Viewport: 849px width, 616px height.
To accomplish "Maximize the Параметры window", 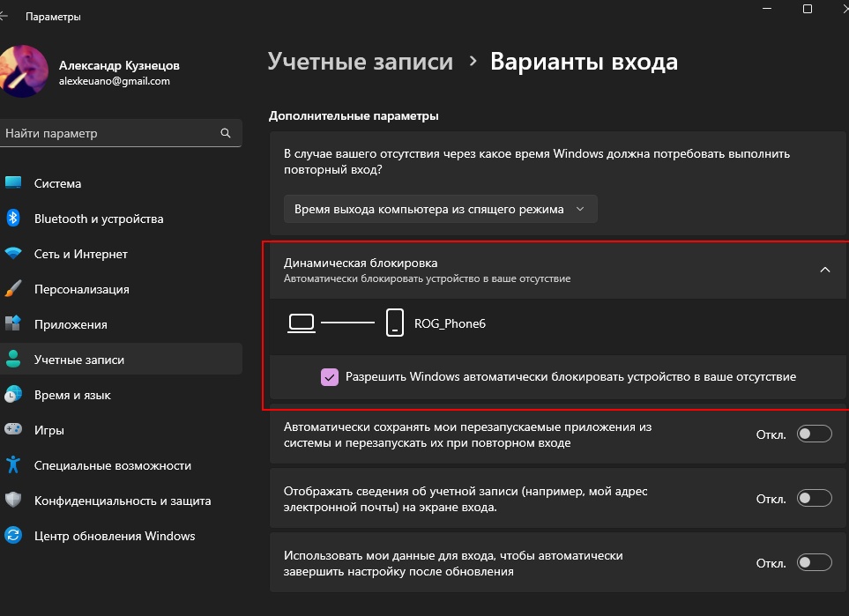I will (808, 9).
